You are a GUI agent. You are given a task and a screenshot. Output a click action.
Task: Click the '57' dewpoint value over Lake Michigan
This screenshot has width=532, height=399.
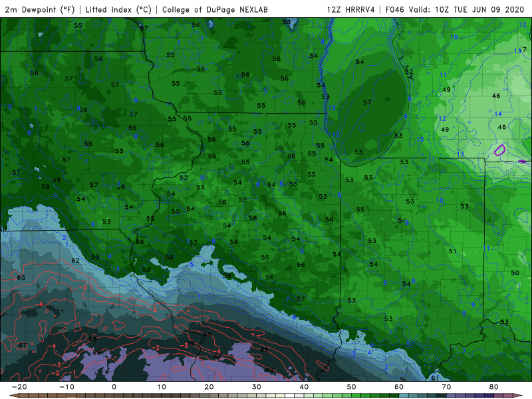pos(367,102)
